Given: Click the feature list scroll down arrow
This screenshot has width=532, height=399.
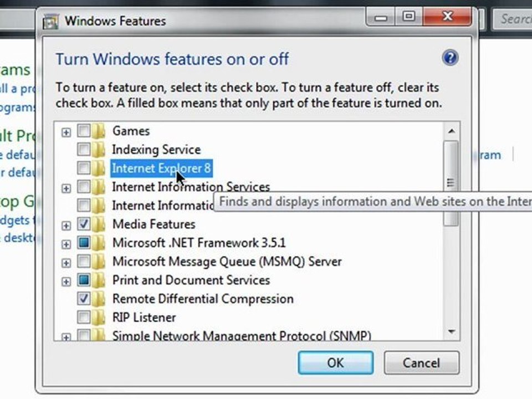Looking at the screenshot, I should click(451, 331).
